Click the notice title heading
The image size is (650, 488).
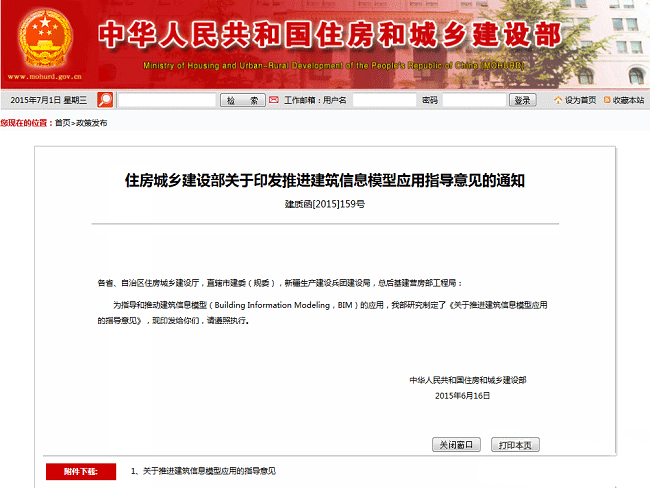[x=325, y=180]
